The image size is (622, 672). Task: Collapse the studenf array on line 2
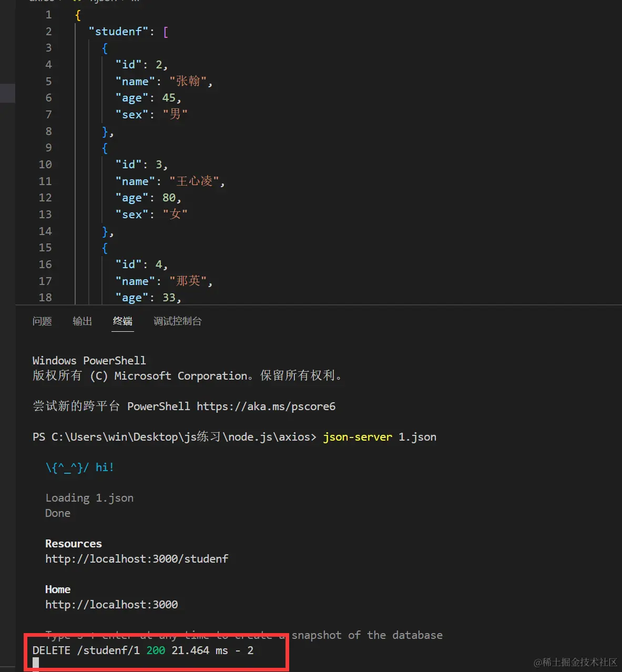pyautogui.click(x=63, y=31)
